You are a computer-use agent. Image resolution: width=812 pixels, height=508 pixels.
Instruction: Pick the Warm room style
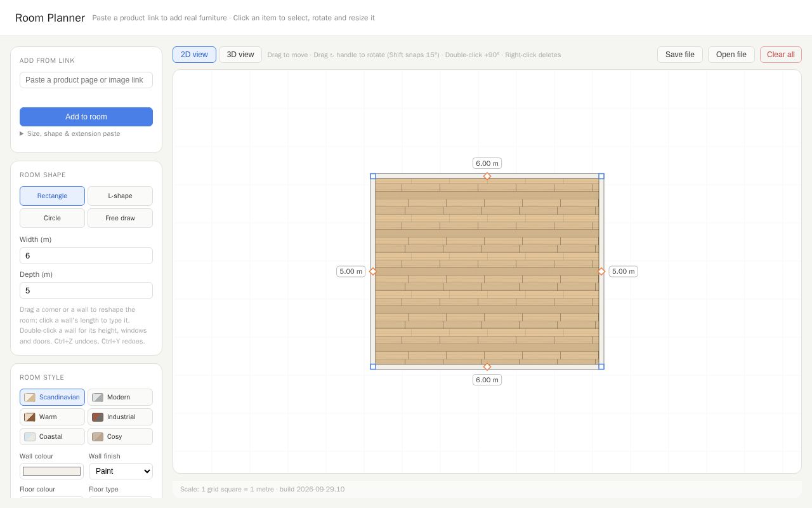52,417
